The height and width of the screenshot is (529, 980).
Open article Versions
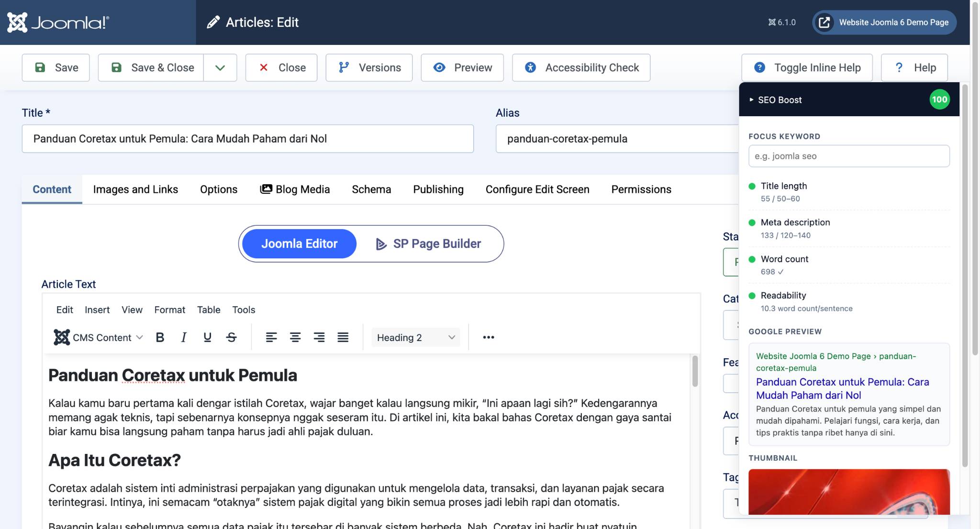tap(369, 67)
